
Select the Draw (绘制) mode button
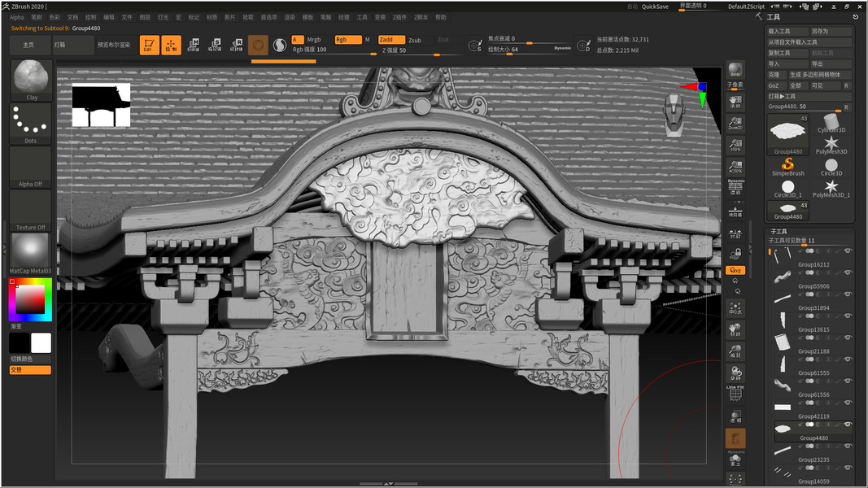click(171, 45)
